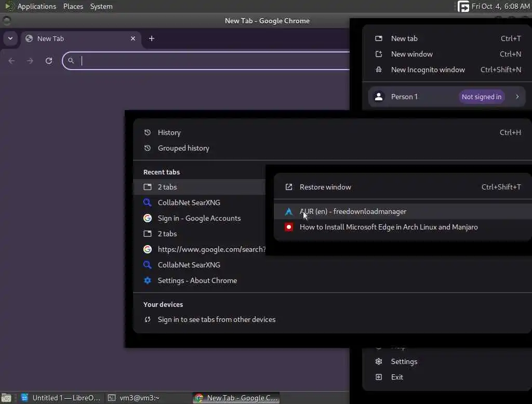Click Restore window entry

(x=403, y=187)
